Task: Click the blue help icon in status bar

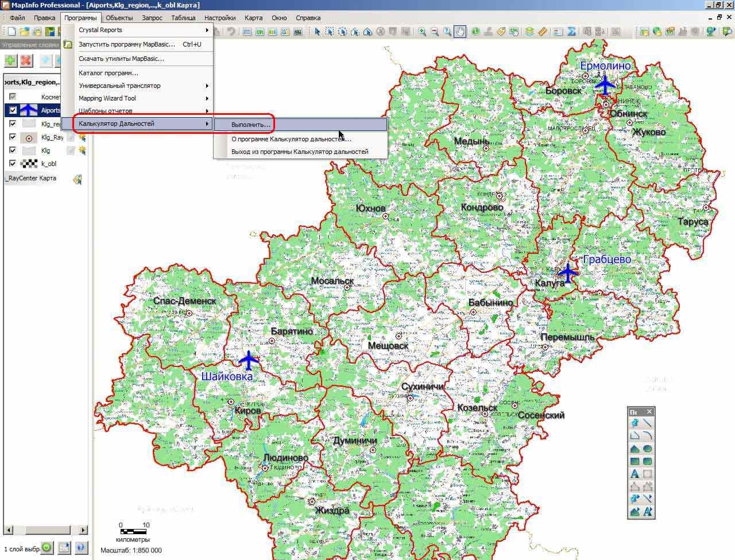Action: (80, 549)
